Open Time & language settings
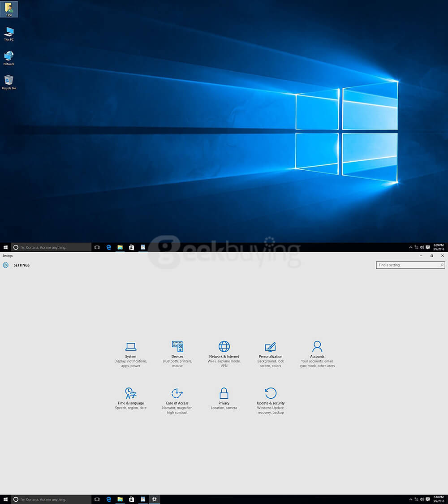Image resolution: width=448 pixels, height=504 pixels. (130, 399)
